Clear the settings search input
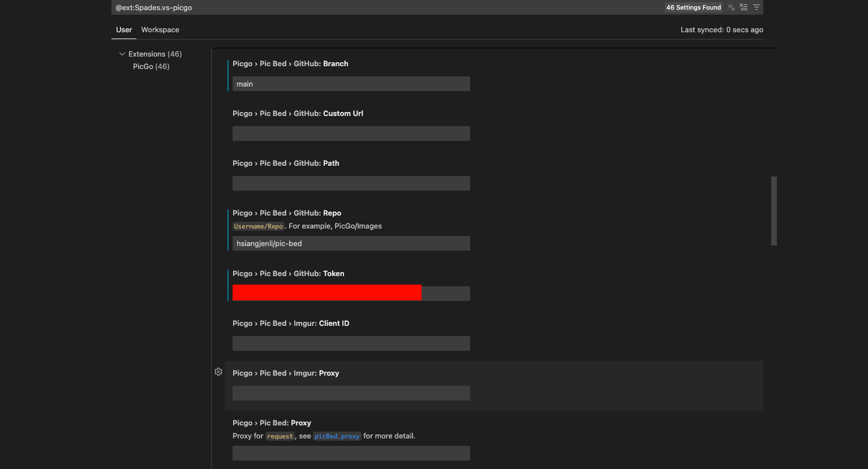This screenshot has width=868, height=469. 744,7
